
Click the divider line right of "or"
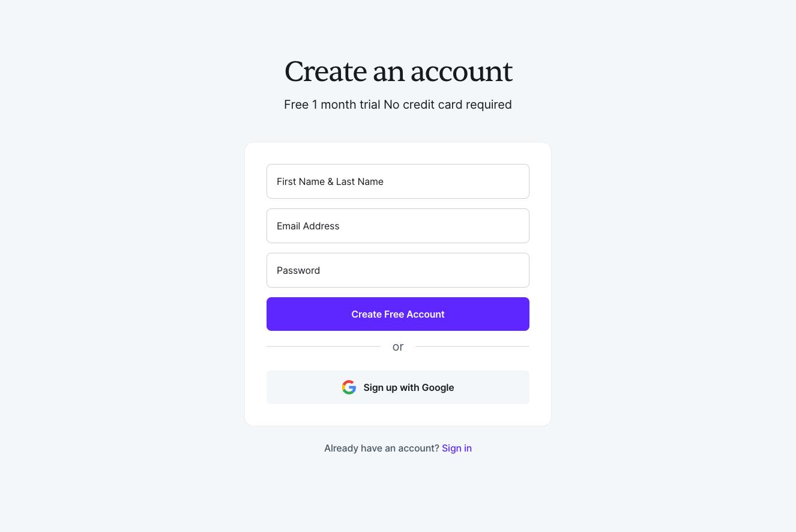(472, 346)
